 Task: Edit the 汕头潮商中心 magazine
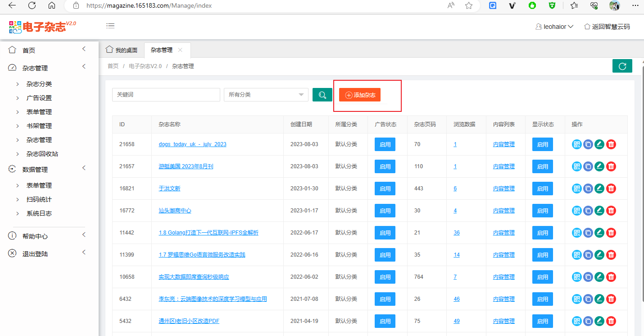(x=599, y=211)
